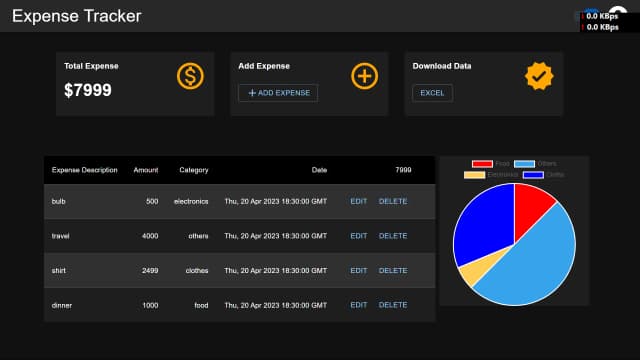
Task: Click the 2499 amount cell
Action: (150, 271)
